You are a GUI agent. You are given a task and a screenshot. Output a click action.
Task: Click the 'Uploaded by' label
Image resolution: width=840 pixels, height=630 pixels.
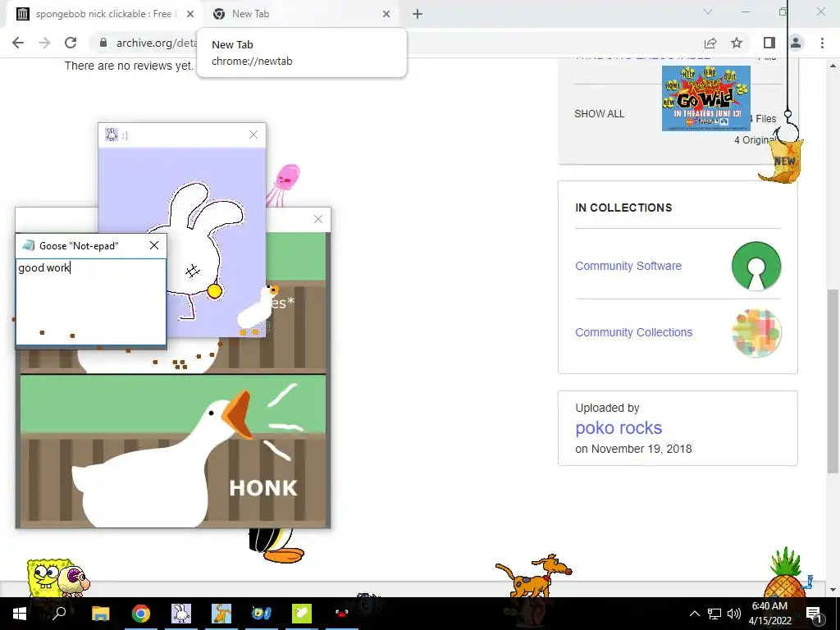click(608, 408)
